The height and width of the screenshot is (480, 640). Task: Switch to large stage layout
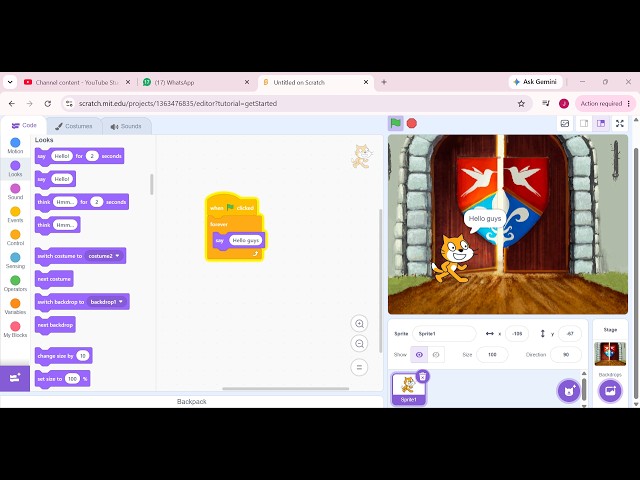click(601, 123)
